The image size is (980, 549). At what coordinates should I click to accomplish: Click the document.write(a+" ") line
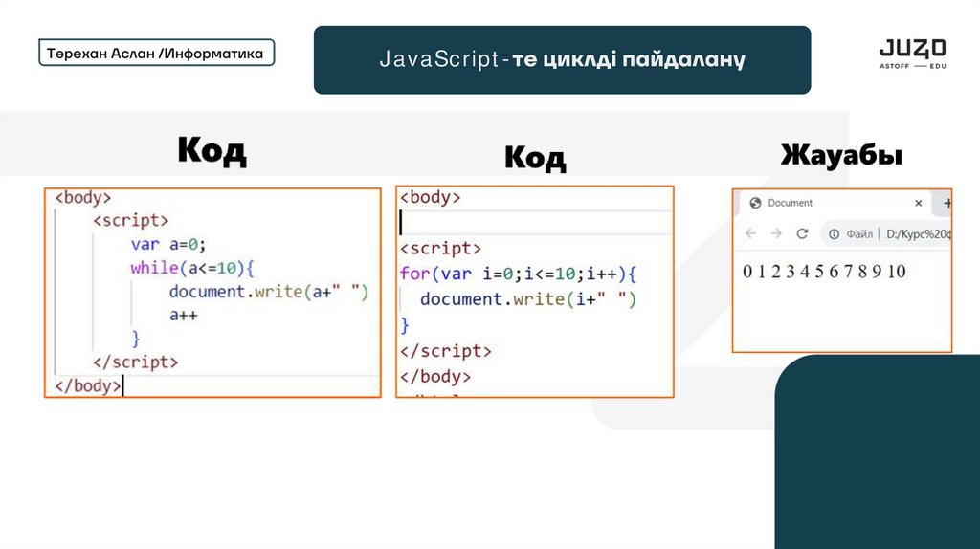pos(269,292)
